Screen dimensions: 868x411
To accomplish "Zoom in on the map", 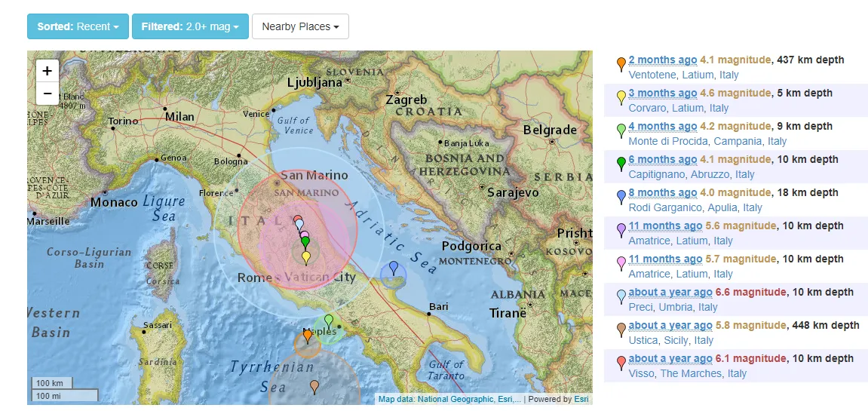I will [x=48, y=71].
